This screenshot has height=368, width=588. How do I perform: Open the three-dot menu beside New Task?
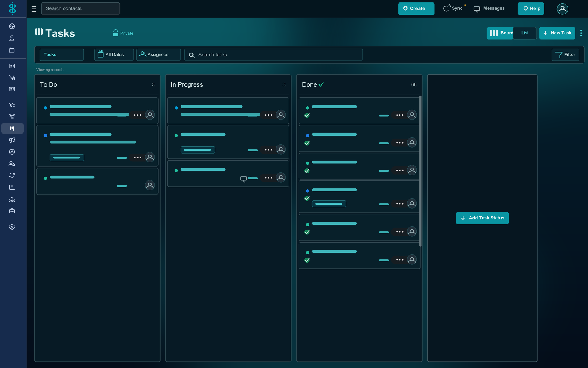tap(581, 33)
